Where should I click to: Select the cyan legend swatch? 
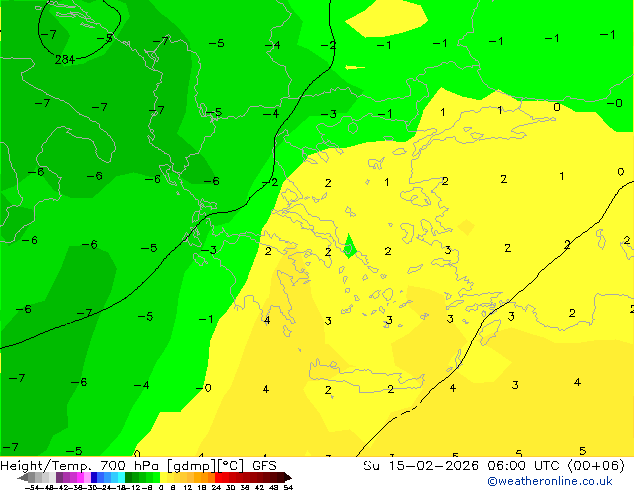pos(121,477)
